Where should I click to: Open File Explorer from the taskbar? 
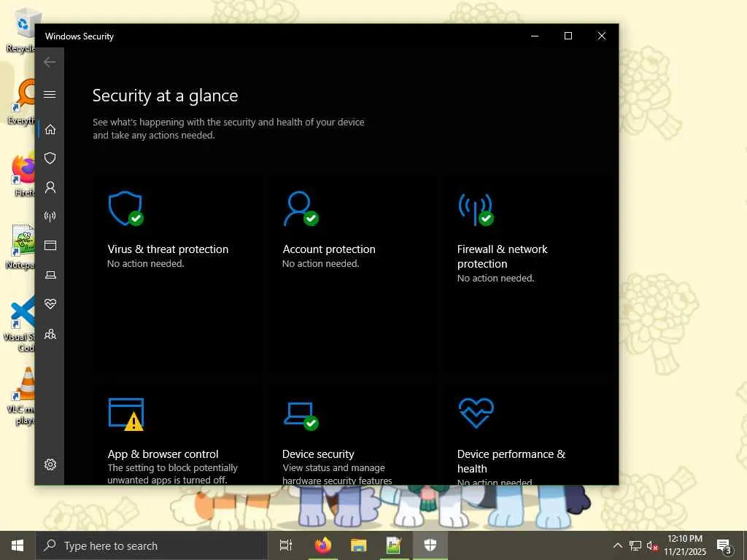click(x=359, y=545)
